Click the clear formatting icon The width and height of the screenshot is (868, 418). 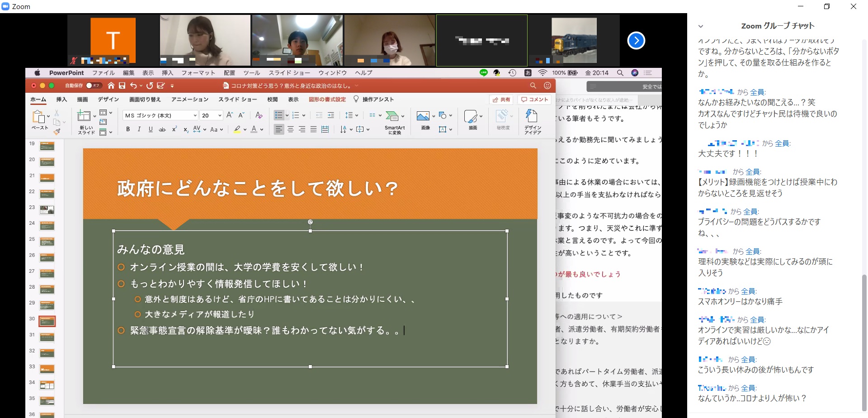click(259, 115)
